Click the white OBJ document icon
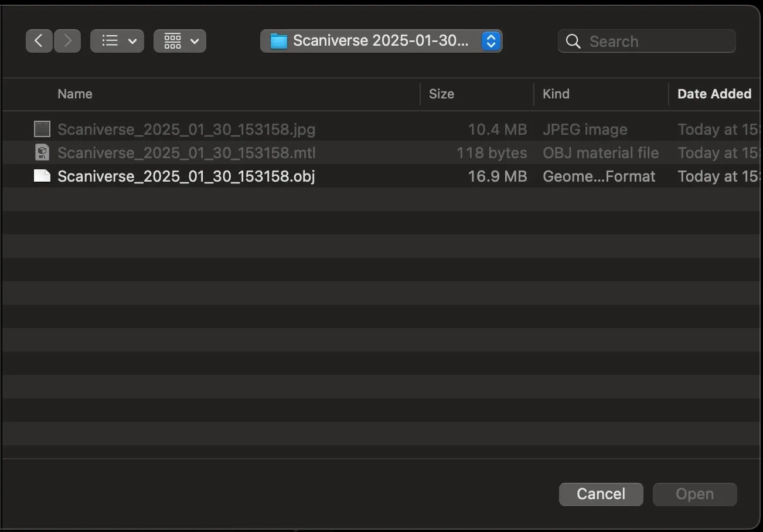763x532 pixels. 42,176
